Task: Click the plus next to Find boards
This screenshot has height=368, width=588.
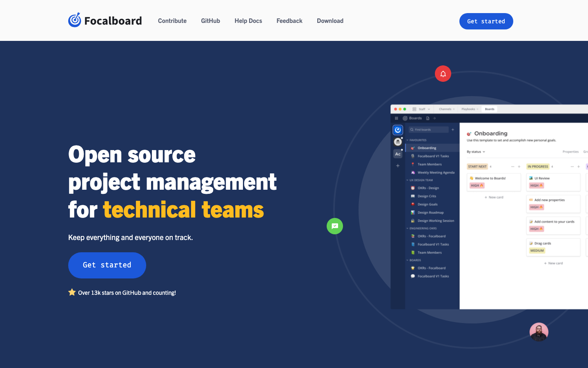Action: [x=453, y=130]
